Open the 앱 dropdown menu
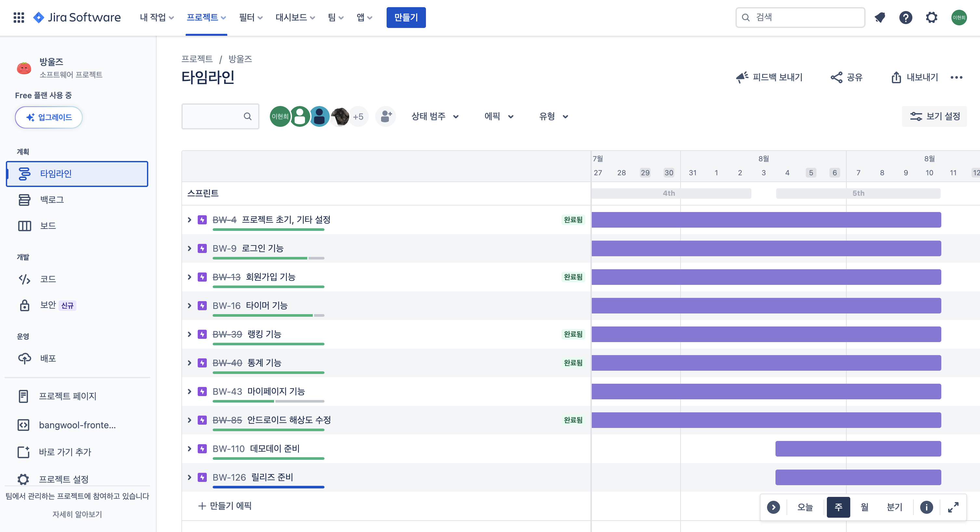The image size is (980, 532). tap(364, 18)
